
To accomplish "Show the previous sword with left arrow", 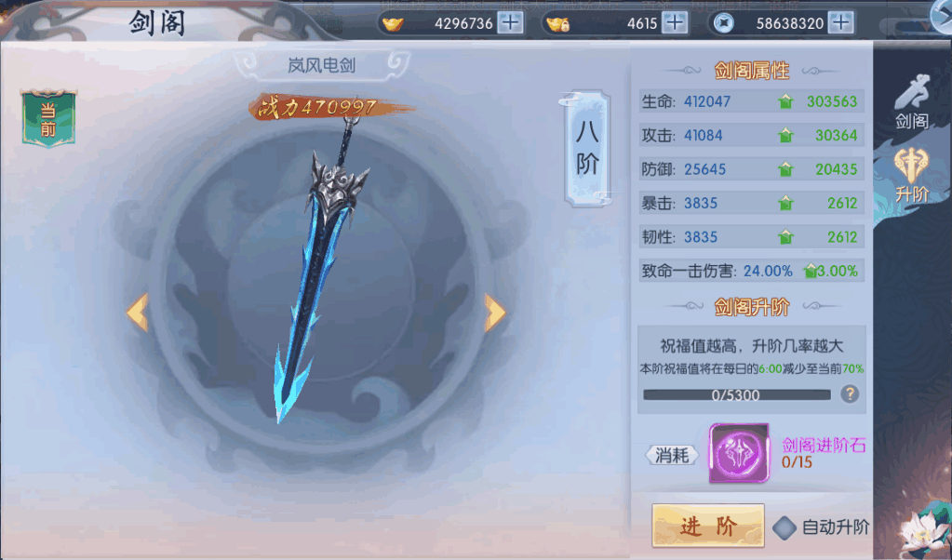I will pos(138,313).
